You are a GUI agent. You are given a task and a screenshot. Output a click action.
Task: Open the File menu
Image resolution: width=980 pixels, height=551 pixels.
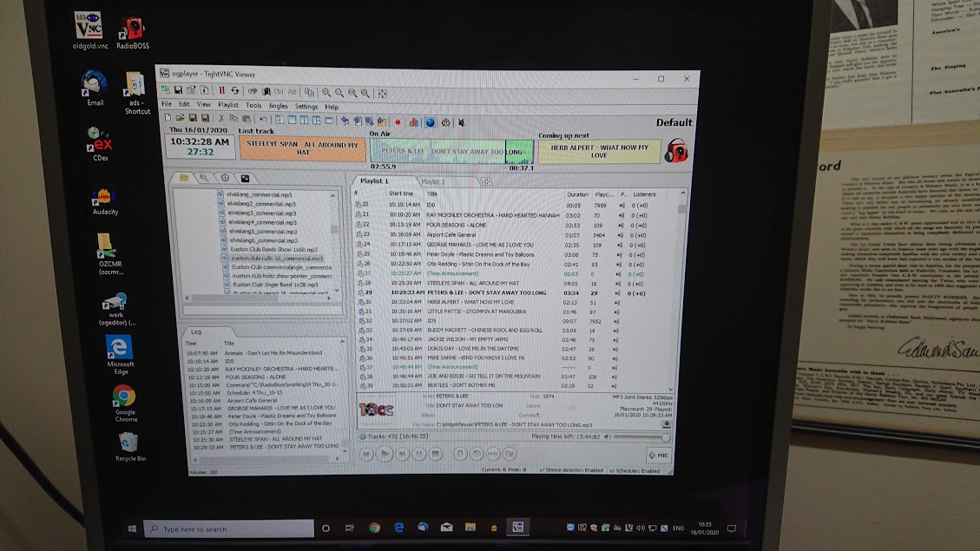click(x=167, y=104)
